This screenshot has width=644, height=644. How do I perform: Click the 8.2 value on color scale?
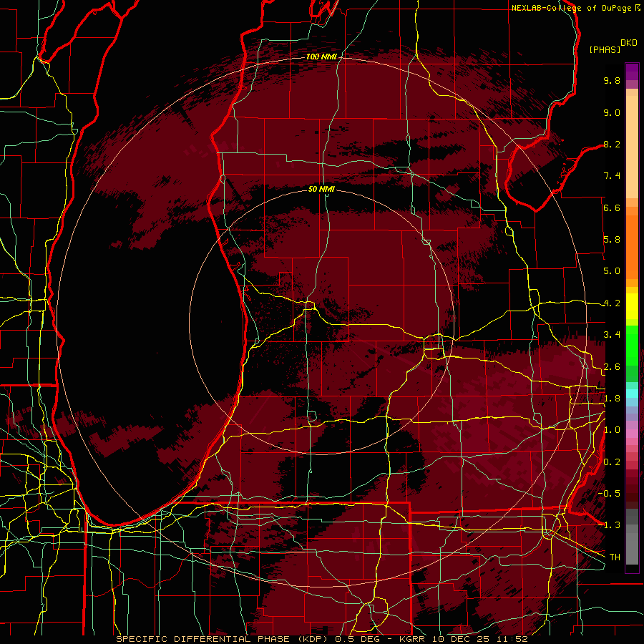coord(612,144)
